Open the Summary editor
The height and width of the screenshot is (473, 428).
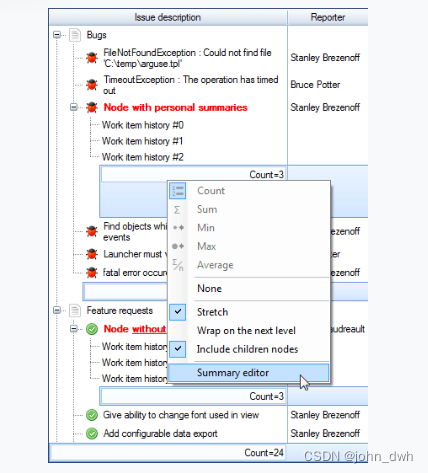click(x=249, y=373)
